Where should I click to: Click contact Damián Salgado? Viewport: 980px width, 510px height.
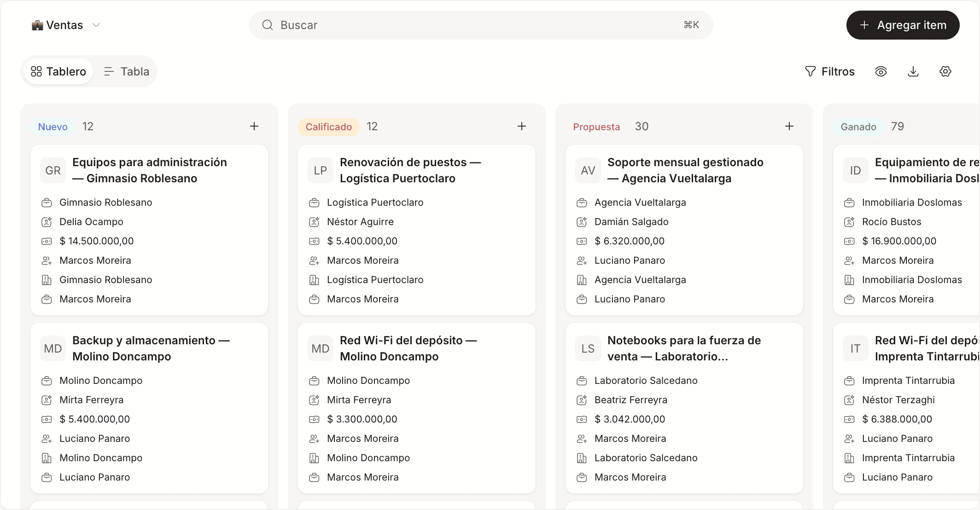coord(631,222)
